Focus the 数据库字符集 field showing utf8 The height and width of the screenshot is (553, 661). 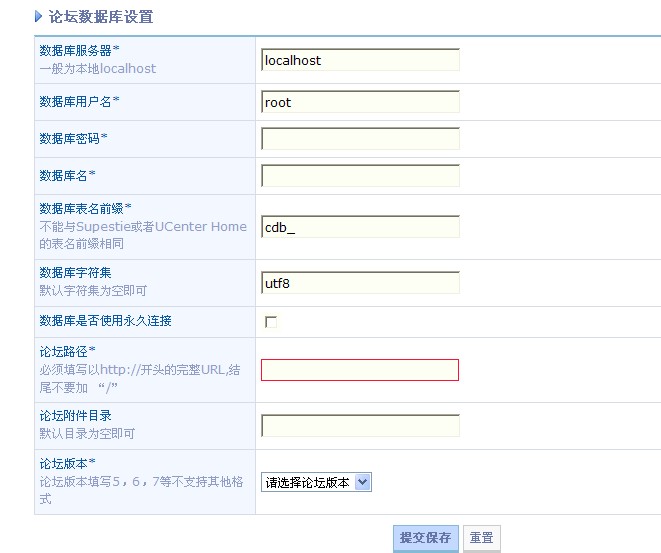[x=360, y=283]
